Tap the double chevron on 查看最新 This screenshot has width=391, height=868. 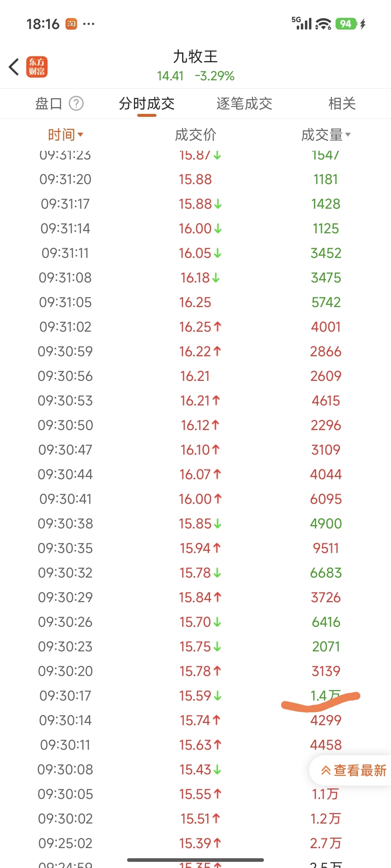[326, 770]
